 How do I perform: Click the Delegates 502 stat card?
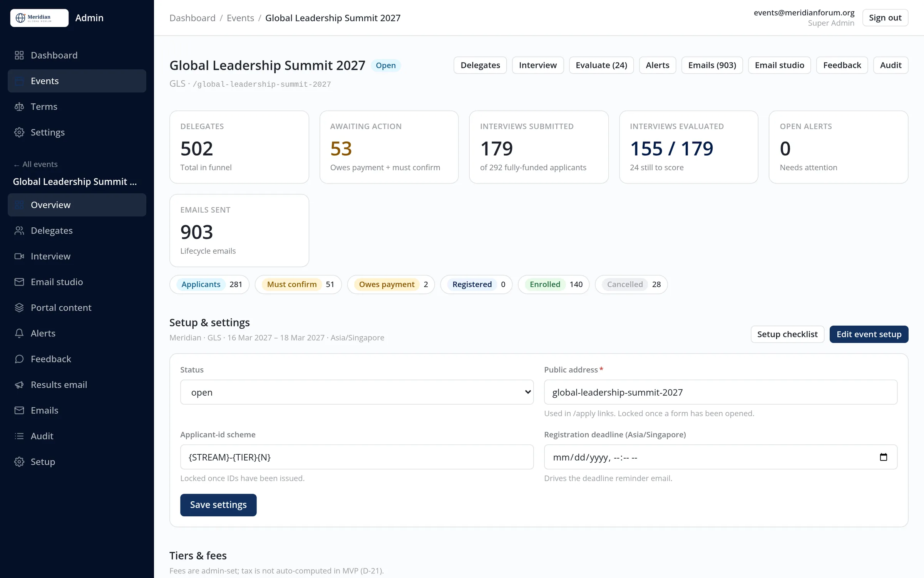pos(239,147)
